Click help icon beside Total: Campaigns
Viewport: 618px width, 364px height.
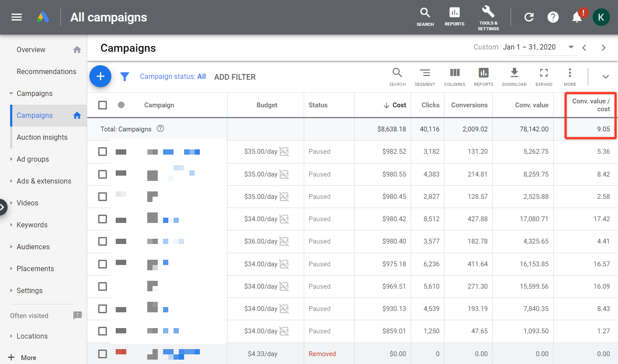160,129
